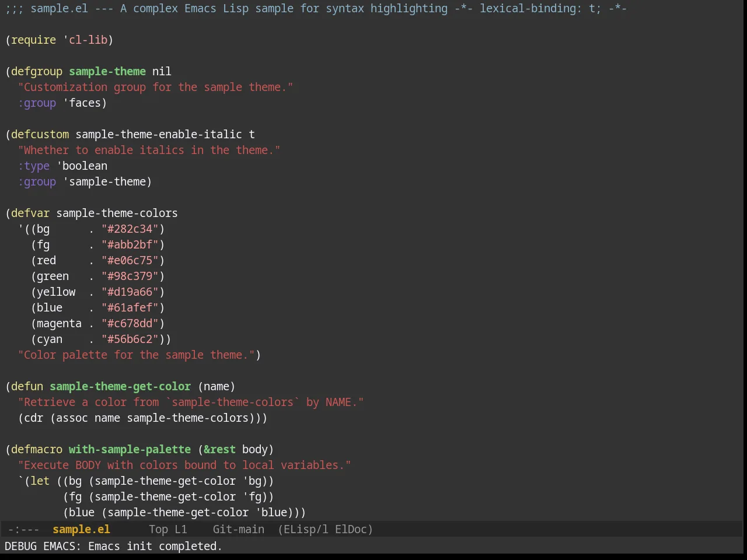
Task: Click the 'defmacro' keyword
Action: click(37, 449)
